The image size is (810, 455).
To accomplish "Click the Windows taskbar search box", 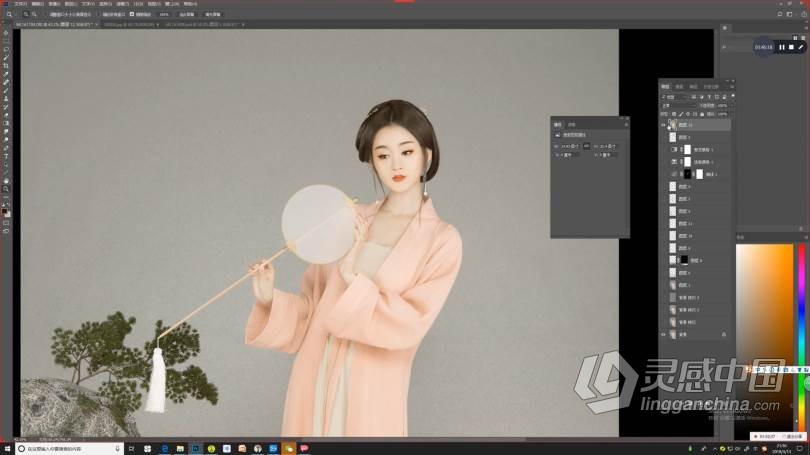I will [69, 448].
